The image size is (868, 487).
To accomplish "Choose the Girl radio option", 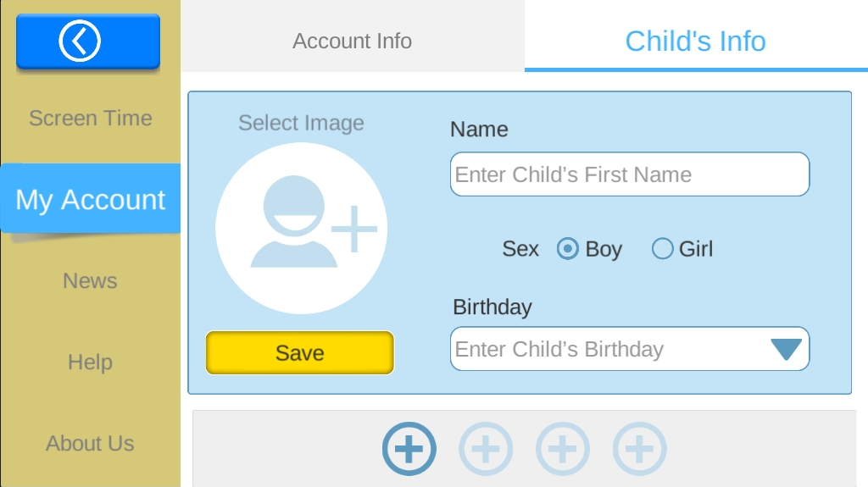I will (663, 248).
